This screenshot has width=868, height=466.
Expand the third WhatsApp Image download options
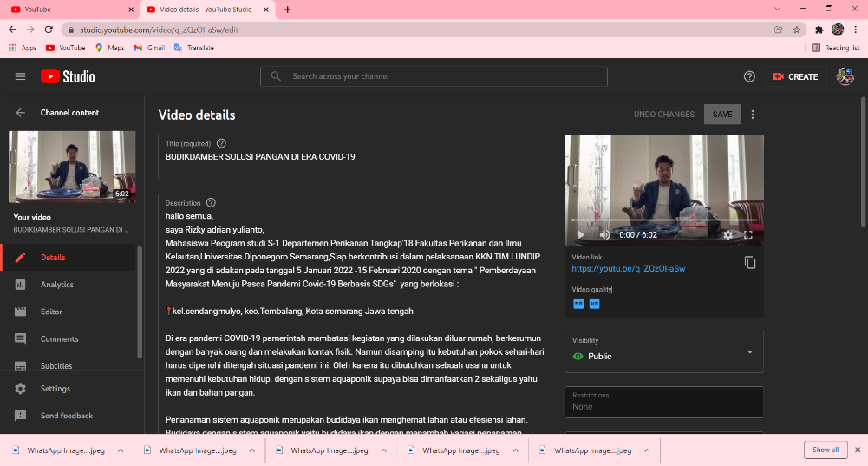click(x=384, y=450)
